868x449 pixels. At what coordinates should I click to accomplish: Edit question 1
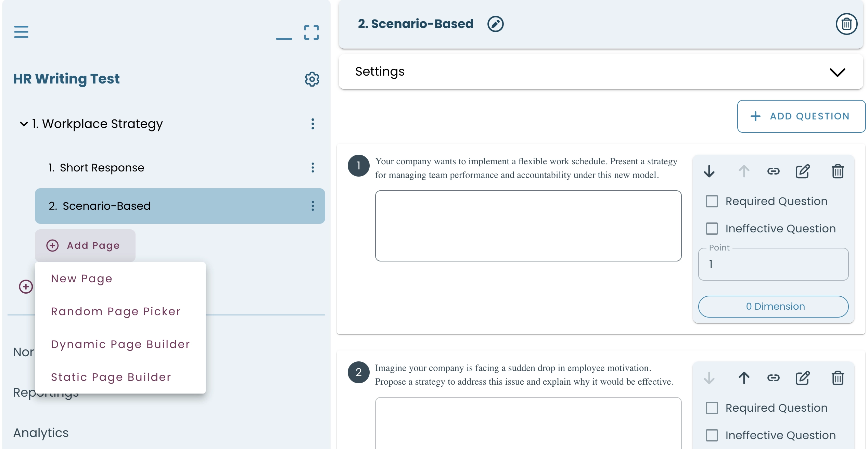pyautogui.click(x=803, y=171)
